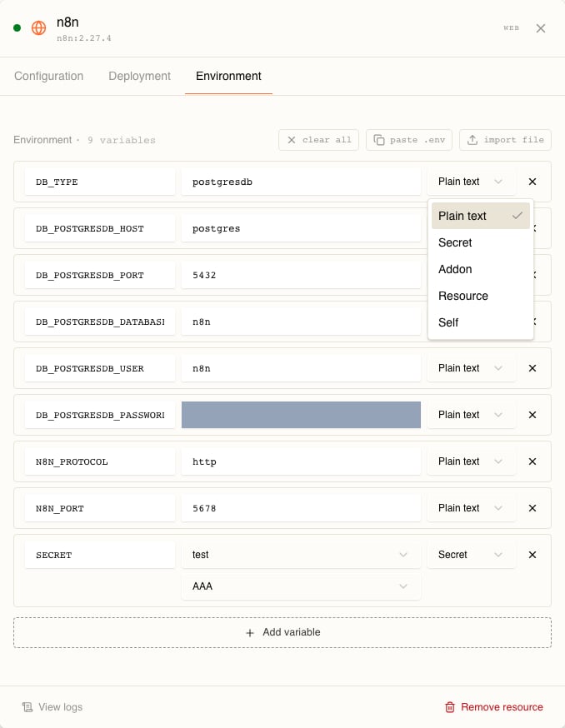
Task: Click the DB_POSTGRESDB_DATABASE key field
Action: click(100, 322)
